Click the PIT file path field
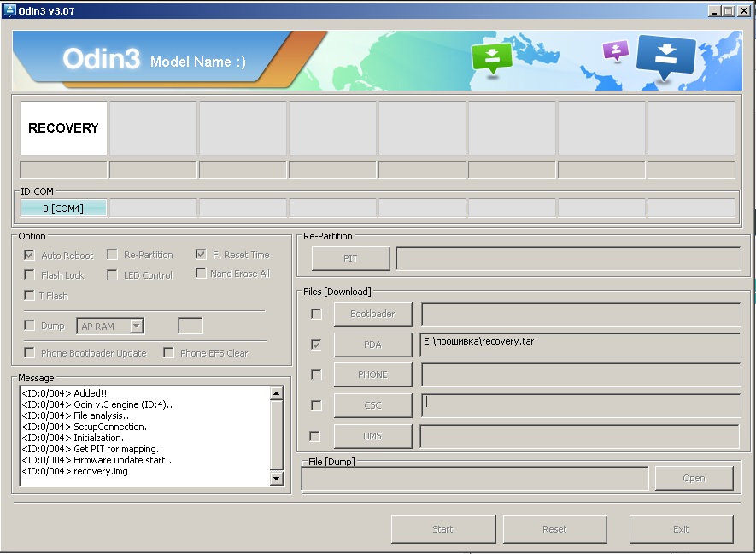The height and width of the screenshot is (554, 756). tap(568, 259)
